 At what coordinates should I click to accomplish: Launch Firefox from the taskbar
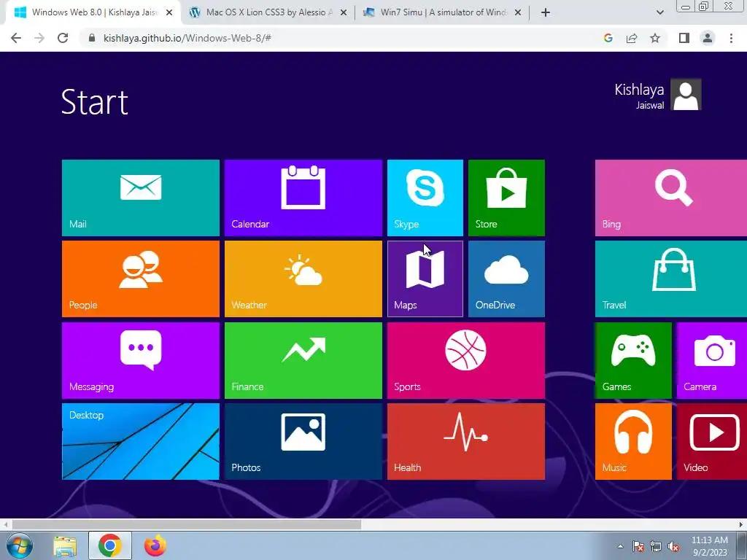(x=155, y=546)
